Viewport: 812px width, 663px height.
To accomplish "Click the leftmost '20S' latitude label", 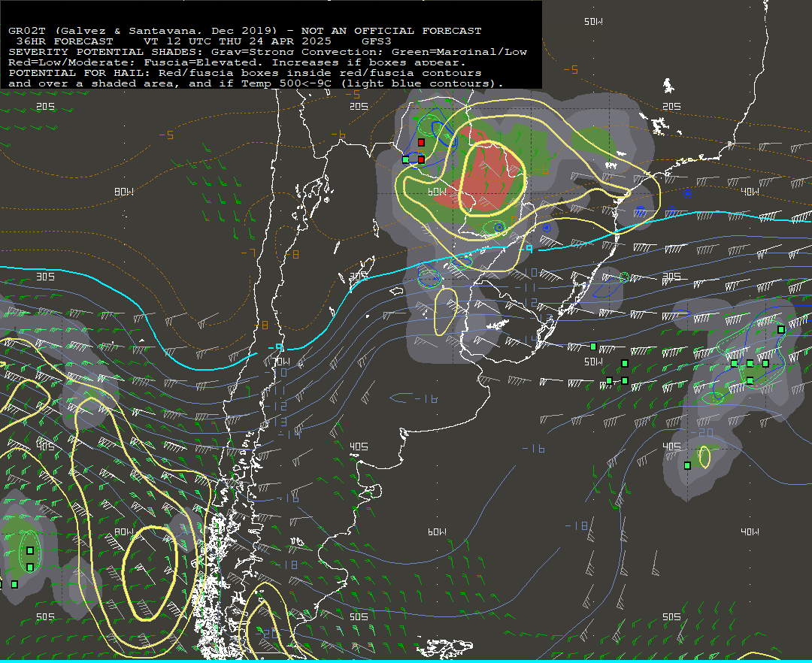I will (x=46, y=106).
